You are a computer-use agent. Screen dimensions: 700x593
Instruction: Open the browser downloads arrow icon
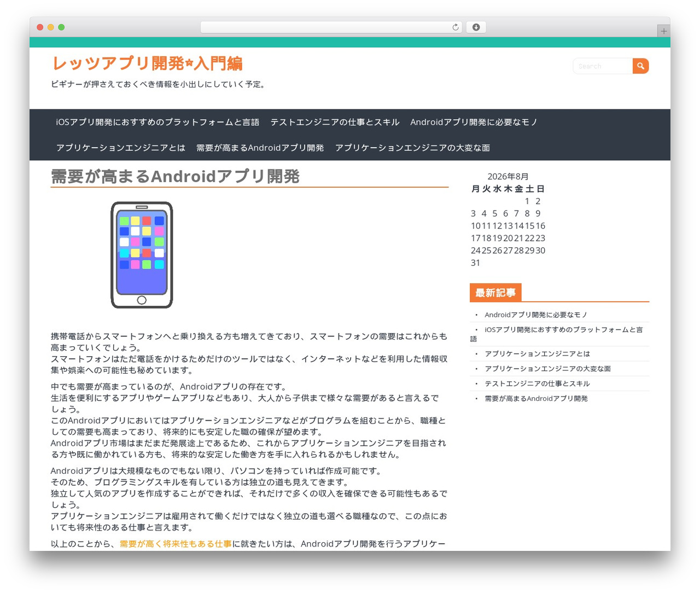point(476,27)
